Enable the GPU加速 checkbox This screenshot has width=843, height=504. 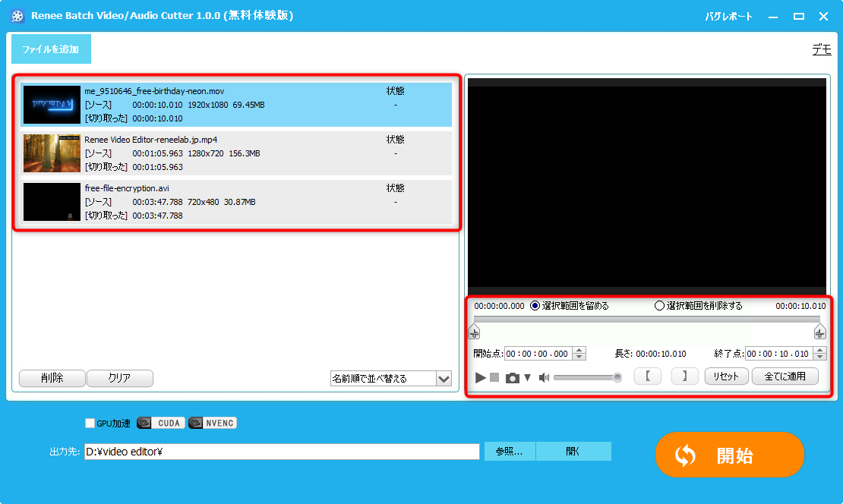pyautogui.click(x=90, y=424)
